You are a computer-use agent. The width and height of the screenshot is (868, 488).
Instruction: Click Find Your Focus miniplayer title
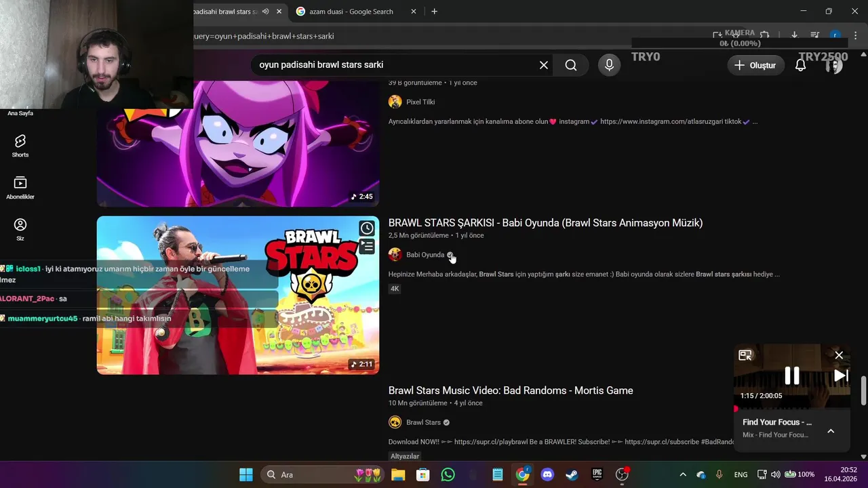pyautogui.click(x=777, y=422)
